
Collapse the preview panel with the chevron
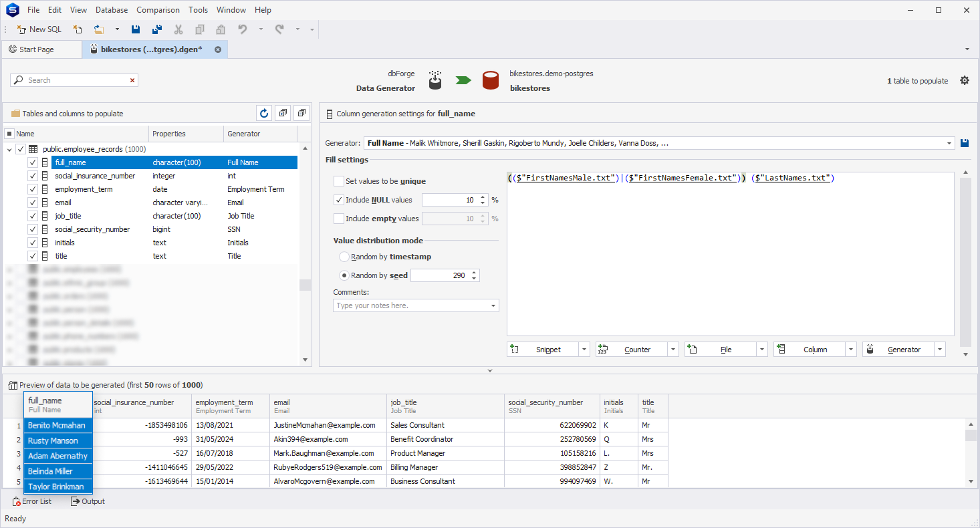490,370
